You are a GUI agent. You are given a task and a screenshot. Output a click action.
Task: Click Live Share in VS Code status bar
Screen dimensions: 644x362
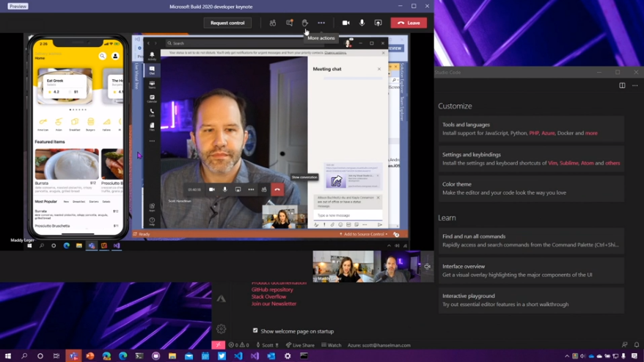pos(300,345)
